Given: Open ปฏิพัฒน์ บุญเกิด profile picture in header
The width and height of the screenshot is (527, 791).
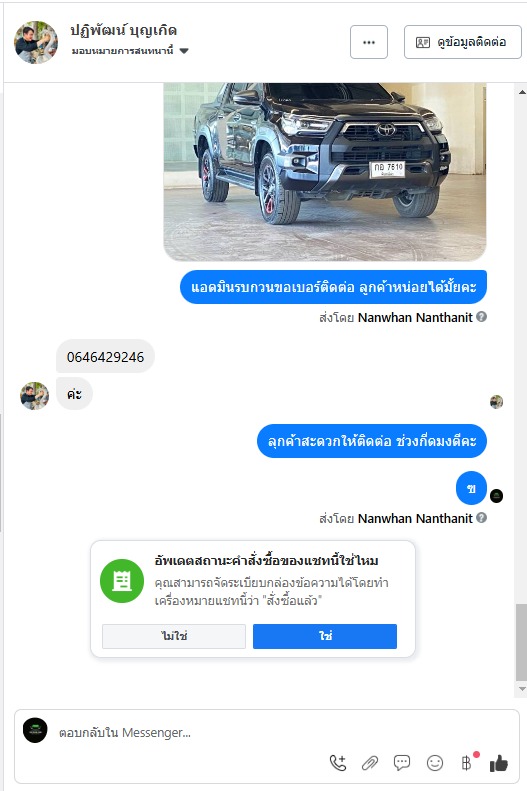Looking at the screenshot, I should [35, 42].
